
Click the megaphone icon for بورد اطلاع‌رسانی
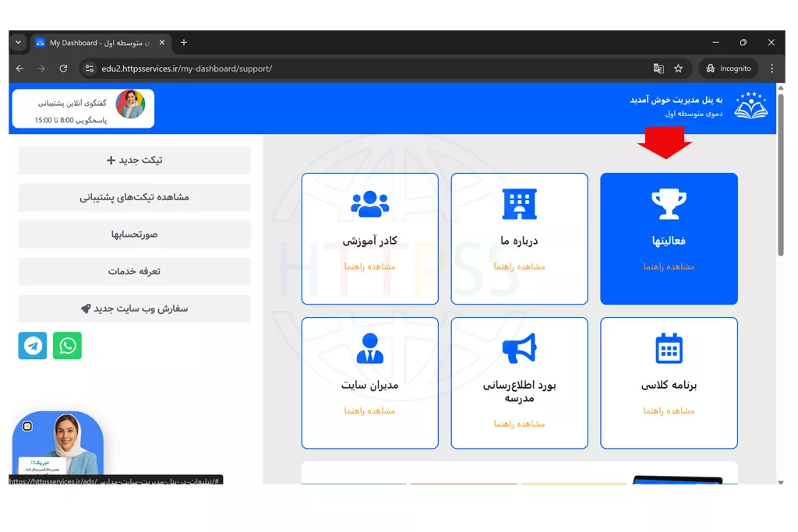(x=519, y=349)
